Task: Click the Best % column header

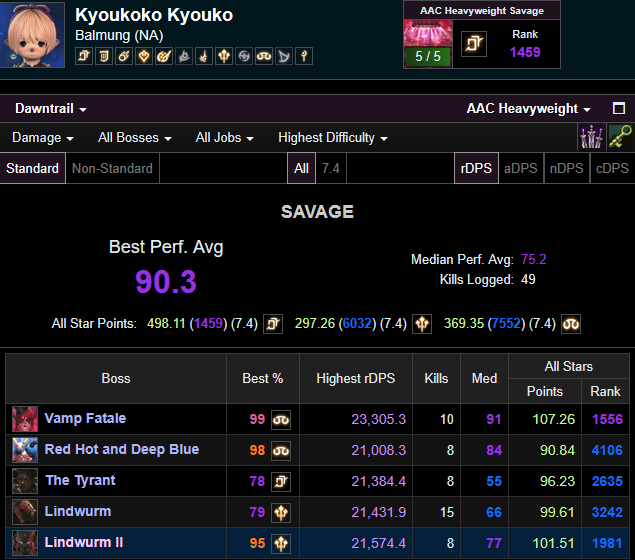Action: (x=263, y=379)
